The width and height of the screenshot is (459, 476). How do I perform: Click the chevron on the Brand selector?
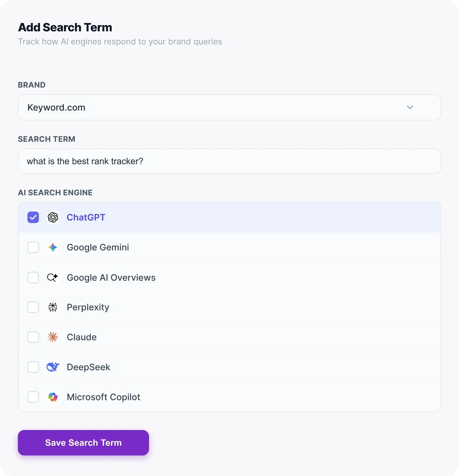tap(410, 107)
